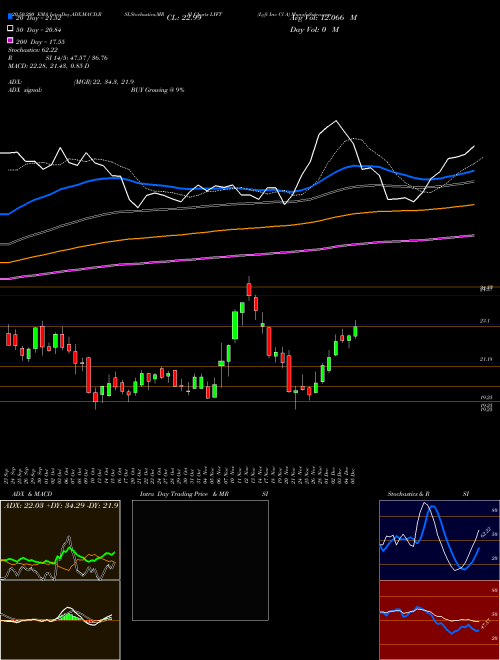Image resolution: width=500 pixels, height=660 pixels.
Task: Select the '20 Day = 21.32' legend text
Action: click(39, 18)
